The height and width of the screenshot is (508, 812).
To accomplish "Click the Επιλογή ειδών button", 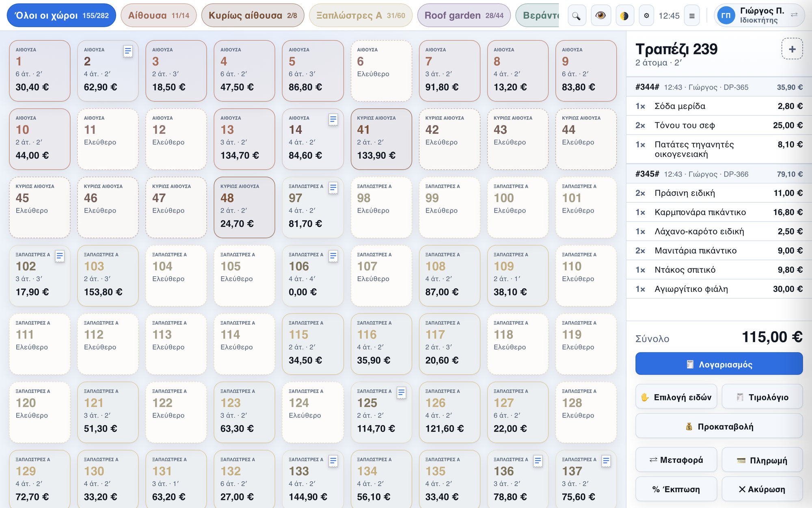I will [x=676, y=397].
